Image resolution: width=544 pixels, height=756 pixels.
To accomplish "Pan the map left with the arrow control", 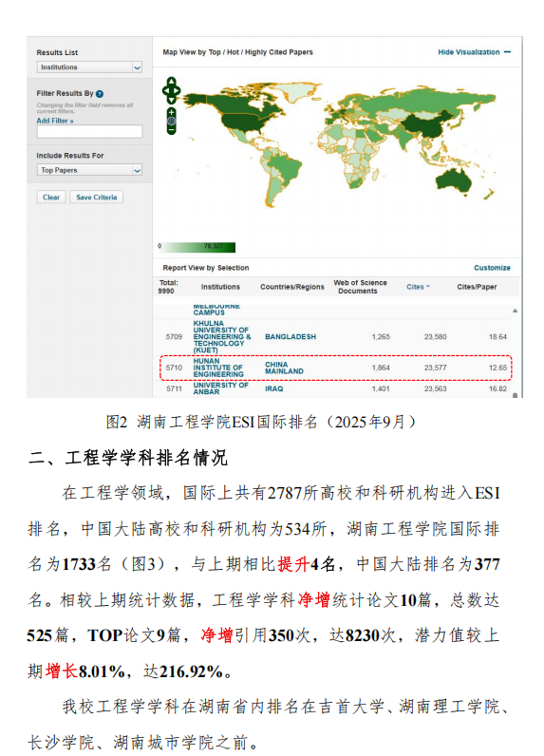I will tap(166, 90).
